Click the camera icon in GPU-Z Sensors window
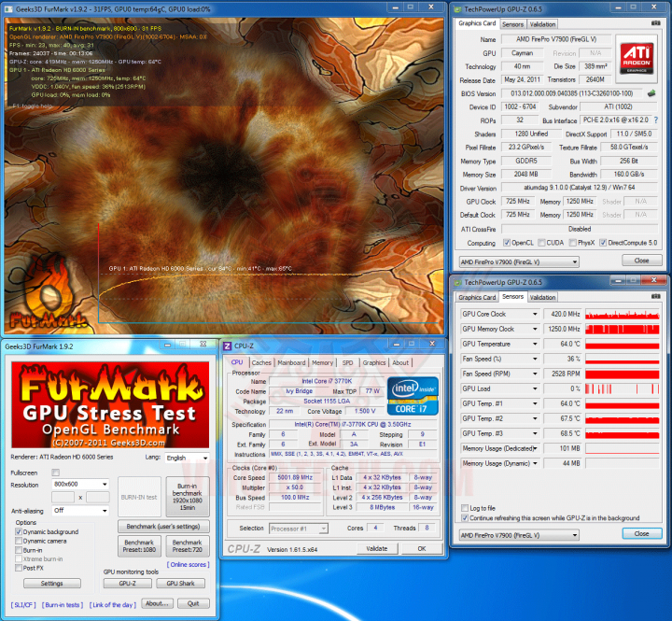672x621 pixels. point(655,296)
